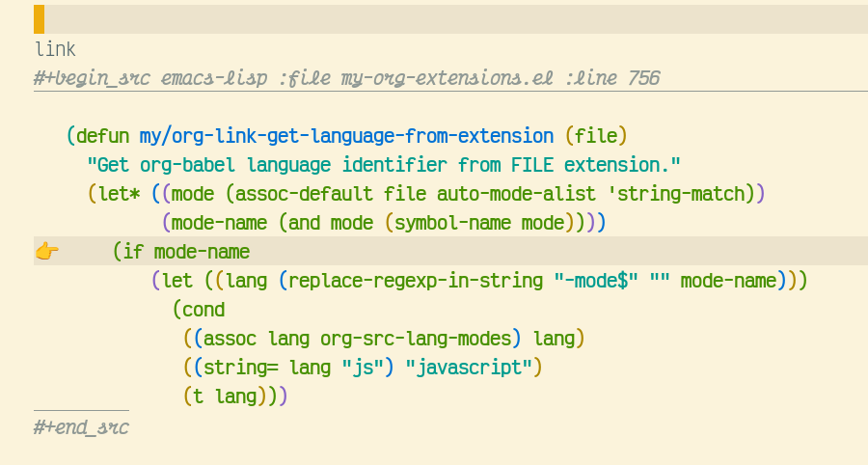Click "if" on the highlighted line
Image resolution: width=868 pixels, height=465 pixels.
point(133,252)
